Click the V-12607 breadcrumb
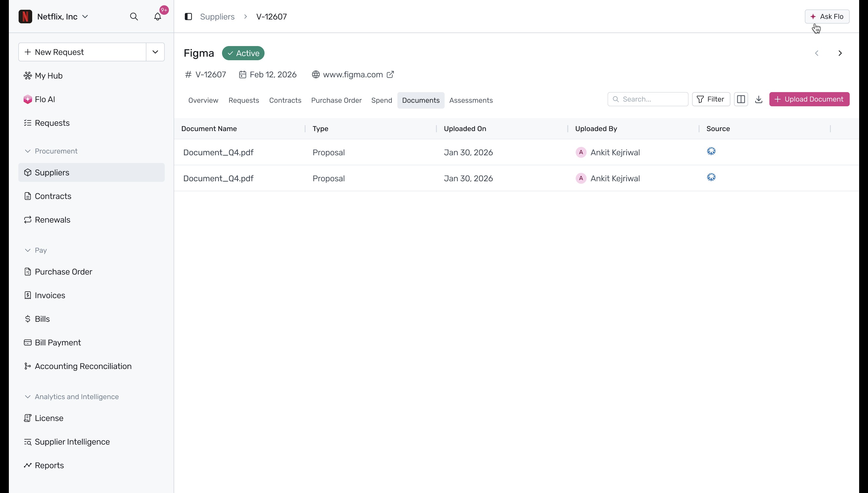 click(x=272, y=17)
